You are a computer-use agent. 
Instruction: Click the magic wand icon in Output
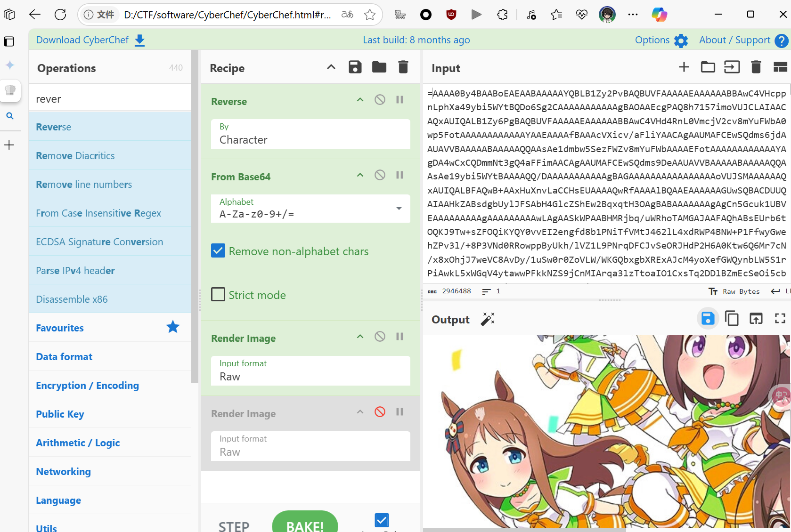[x=488, y=319]
